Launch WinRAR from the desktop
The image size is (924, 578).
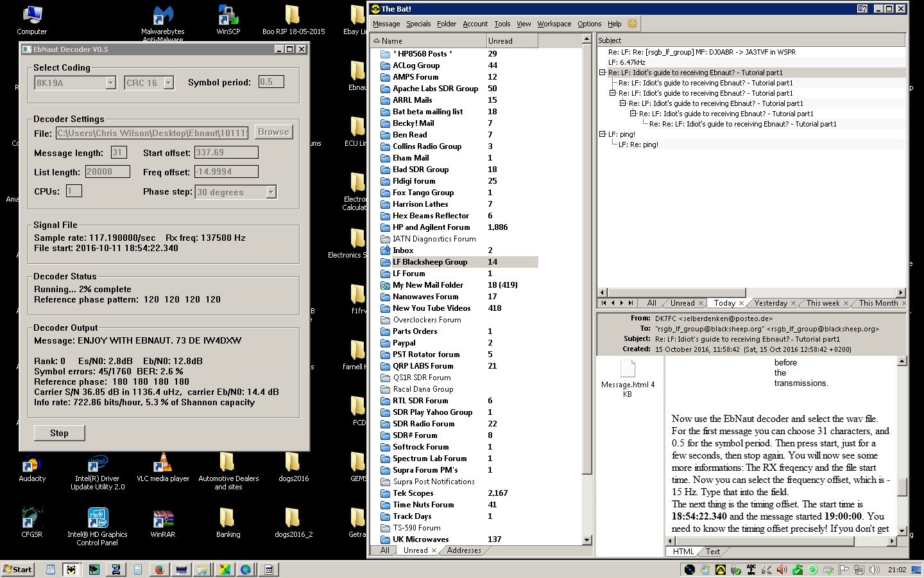[x=162, y=523]
